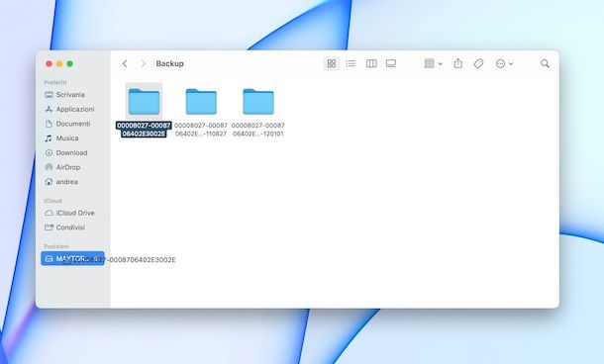Click the green full screen button

coord(69,64)
